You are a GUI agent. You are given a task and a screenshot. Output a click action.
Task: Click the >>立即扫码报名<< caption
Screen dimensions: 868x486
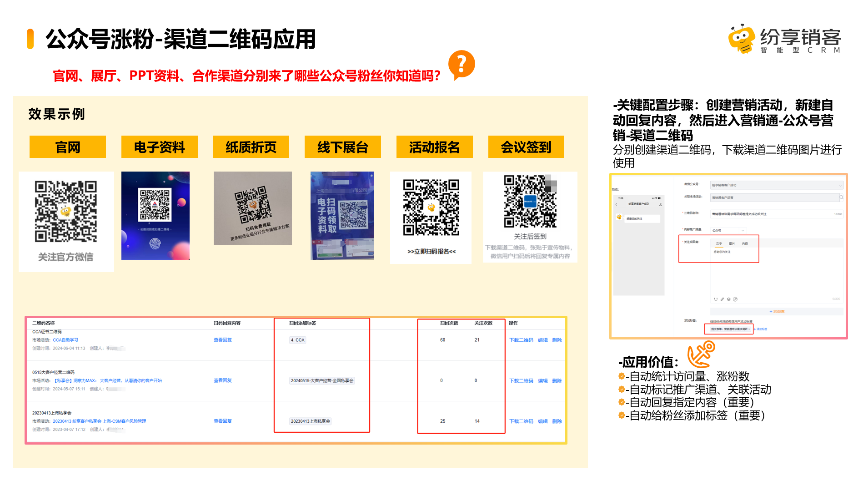[431, 251]
